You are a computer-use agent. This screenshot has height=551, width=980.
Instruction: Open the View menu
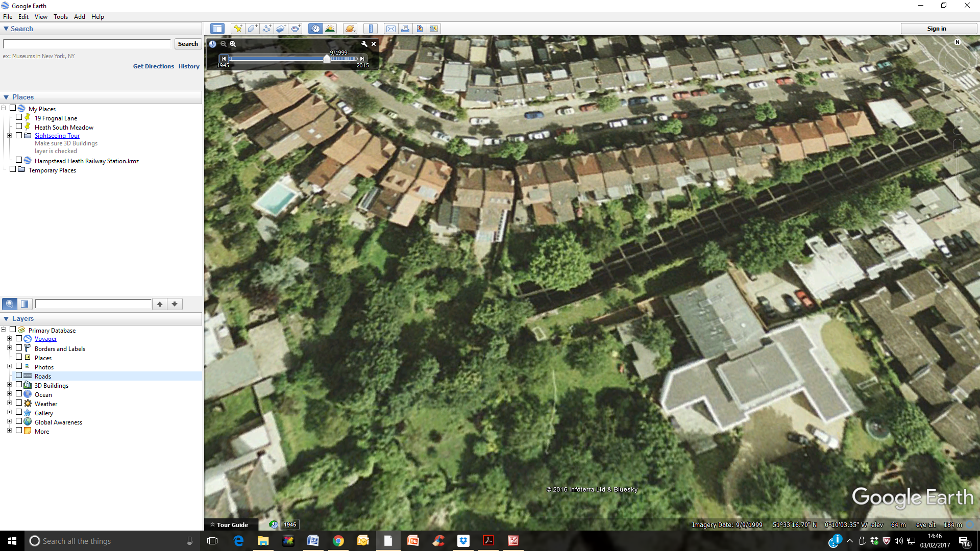41,16
